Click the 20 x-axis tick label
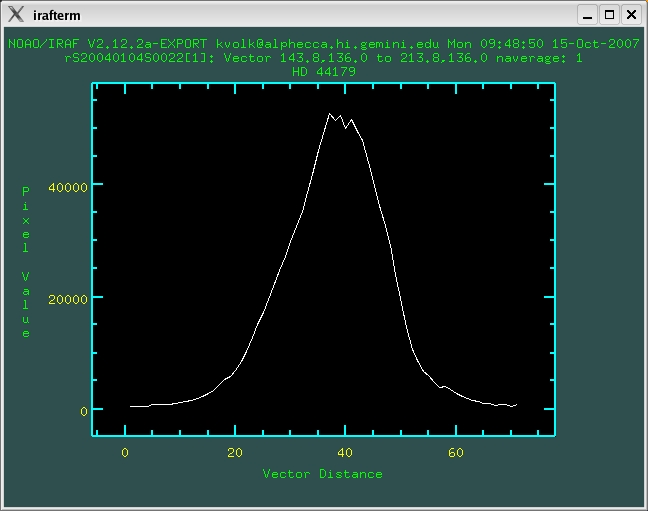The height and width of the screenshot is (511, 648). pyautogui.click(x=235, y=453)
